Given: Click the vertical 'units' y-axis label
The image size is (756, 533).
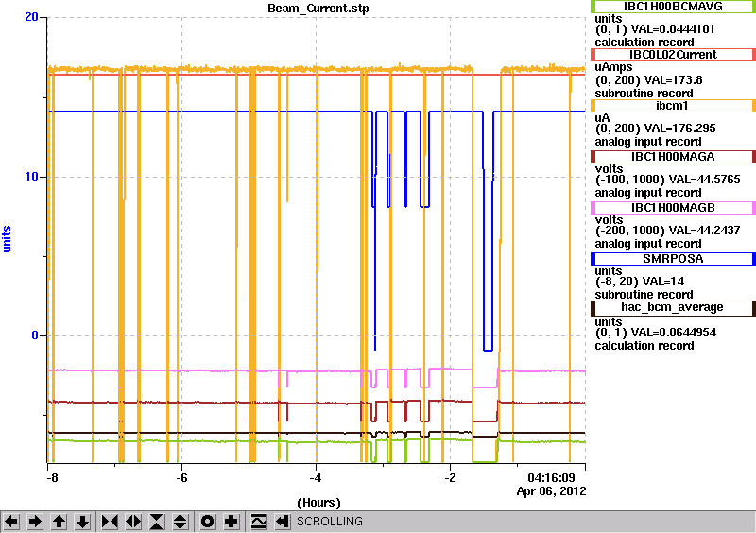Looking at the screenshot, I should click(x=7, y=239).
